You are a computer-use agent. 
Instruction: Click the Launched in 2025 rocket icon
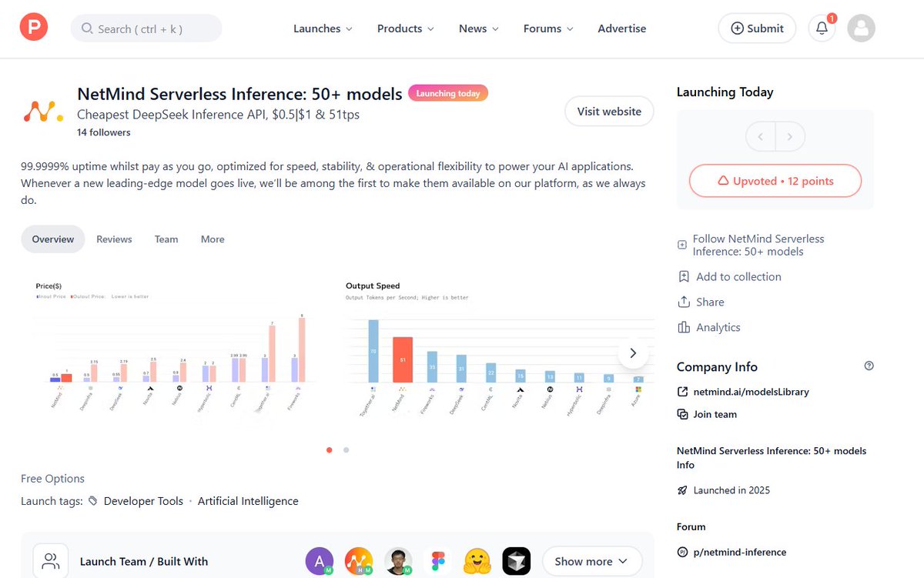[x=682, y=490]
